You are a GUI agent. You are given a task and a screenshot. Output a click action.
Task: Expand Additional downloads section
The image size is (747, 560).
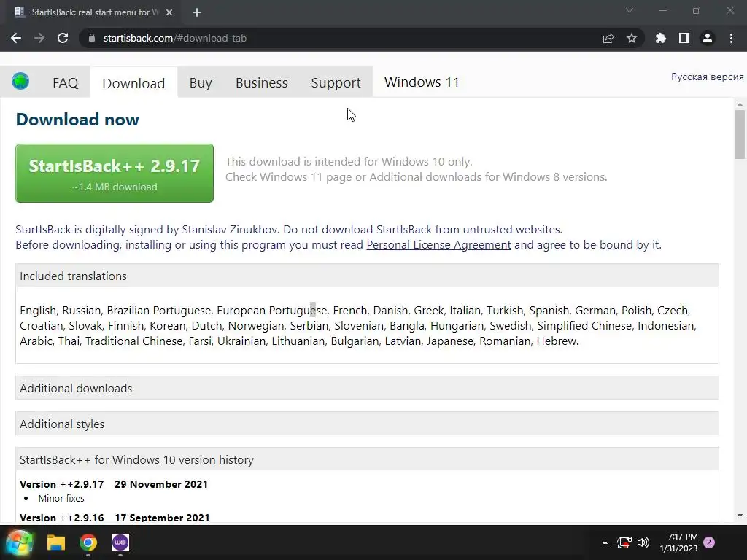[x=367, y=388]
